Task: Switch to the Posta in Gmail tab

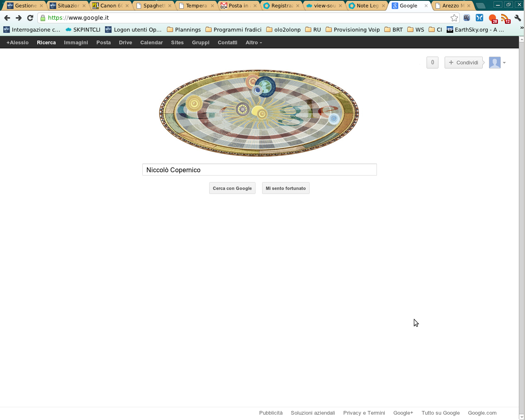Action: 239,6
